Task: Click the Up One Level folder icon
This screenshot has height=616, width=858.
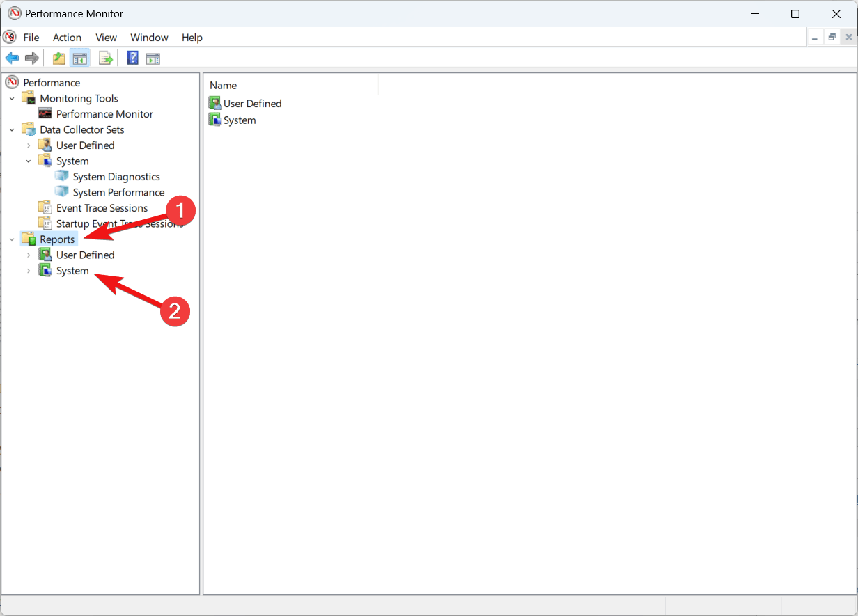Action: (x=59, y=58)
